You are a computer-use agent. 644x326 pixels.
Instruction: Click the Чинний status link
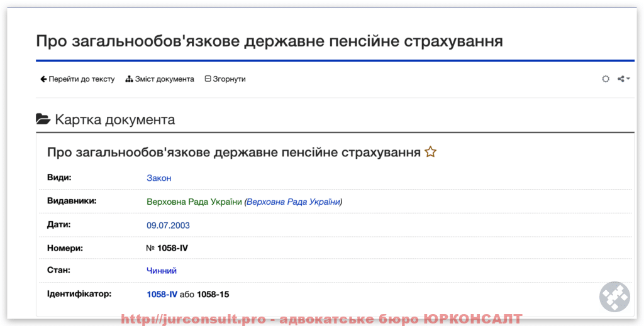pyautogui.click(x=162, y=271)
